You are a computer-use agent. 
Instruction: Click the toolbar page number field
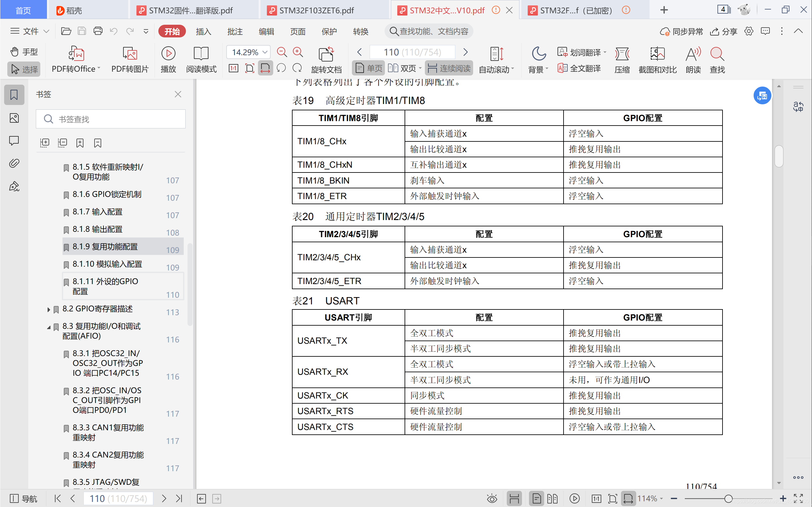pyautogui.click(x=413, y=52)
